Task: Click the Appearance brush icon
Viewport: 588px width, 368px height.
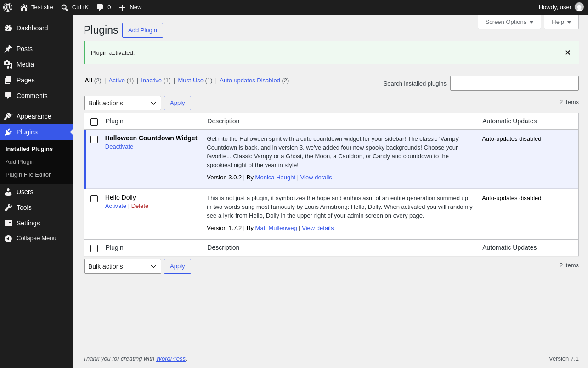Action: tap(8, 116)
